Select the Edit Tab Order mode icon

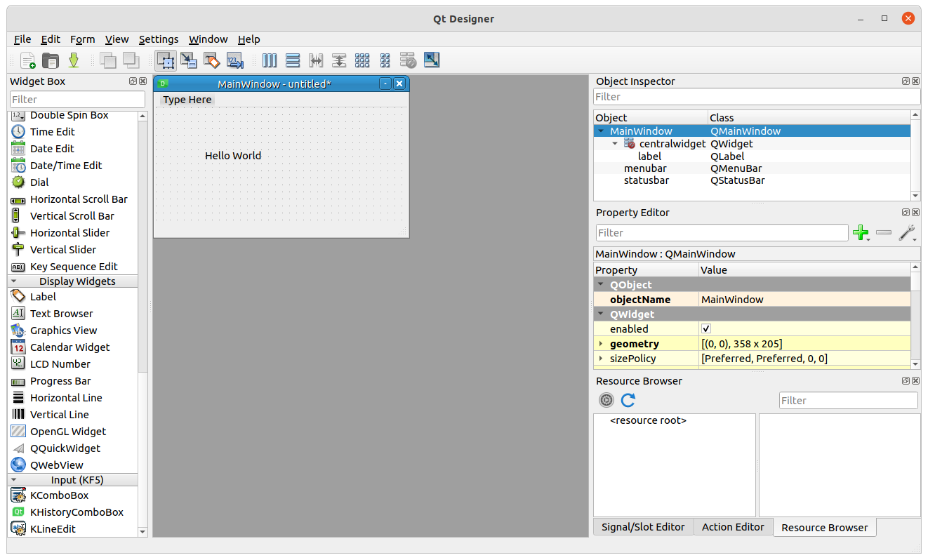coord(235,60)
